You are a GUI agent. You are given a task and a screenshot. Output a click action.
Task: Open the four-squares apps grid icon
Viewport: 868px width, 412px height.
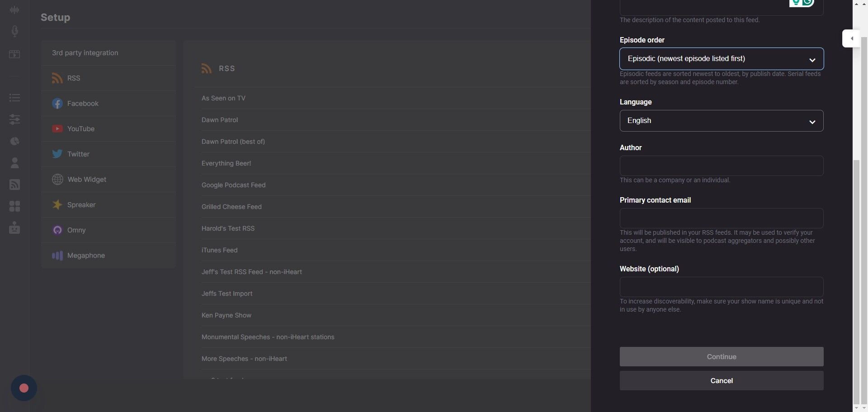coord(14,206)
